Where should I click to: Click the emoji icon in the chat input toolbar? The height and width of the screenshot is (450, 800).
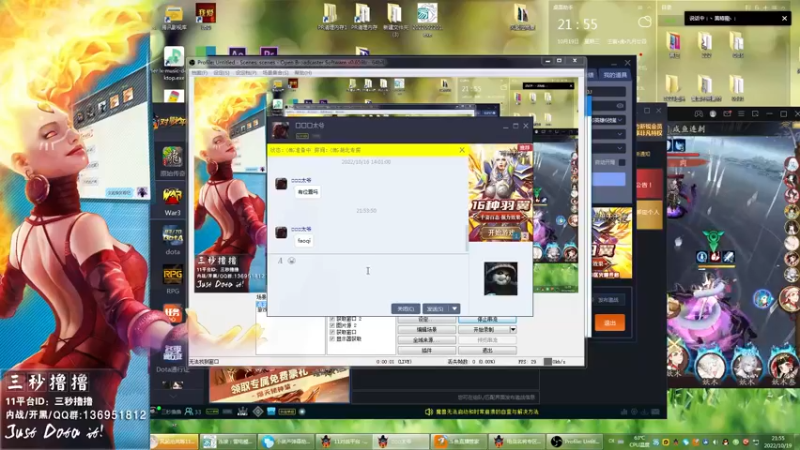tap(292, 261)
